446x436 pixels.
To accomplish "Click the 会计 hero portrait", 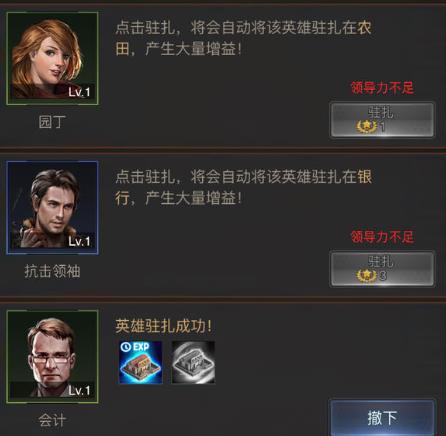I will click(52, 357).
